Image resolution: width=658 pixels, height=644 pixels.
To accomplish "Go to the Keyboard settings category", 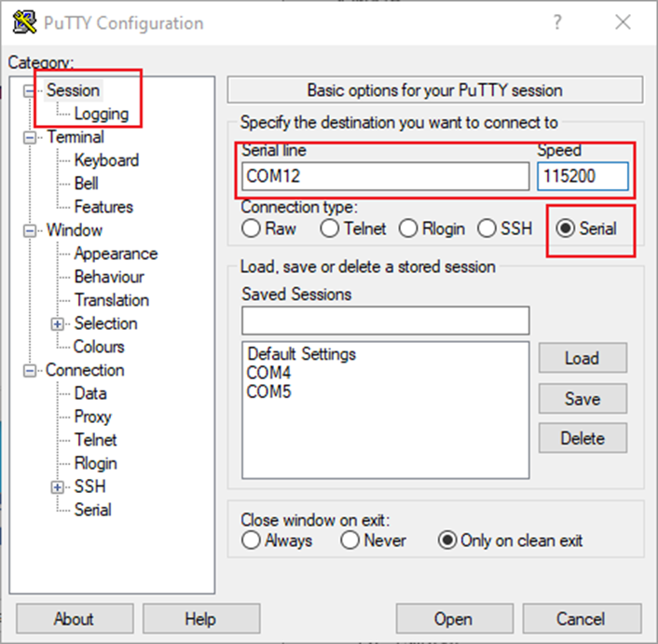I will (x=106, y=160).
